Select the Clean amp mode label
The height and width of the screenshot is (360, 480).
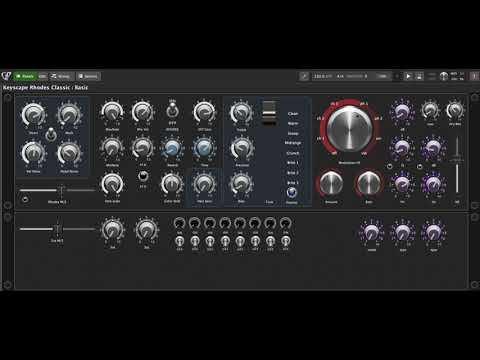click(x=293, y=114)
